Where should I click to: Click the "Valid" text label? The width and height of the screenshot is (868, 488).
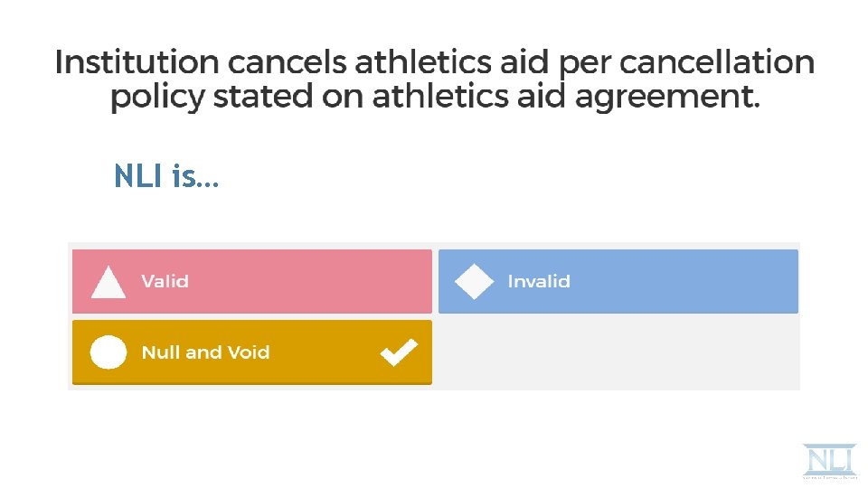165,281
